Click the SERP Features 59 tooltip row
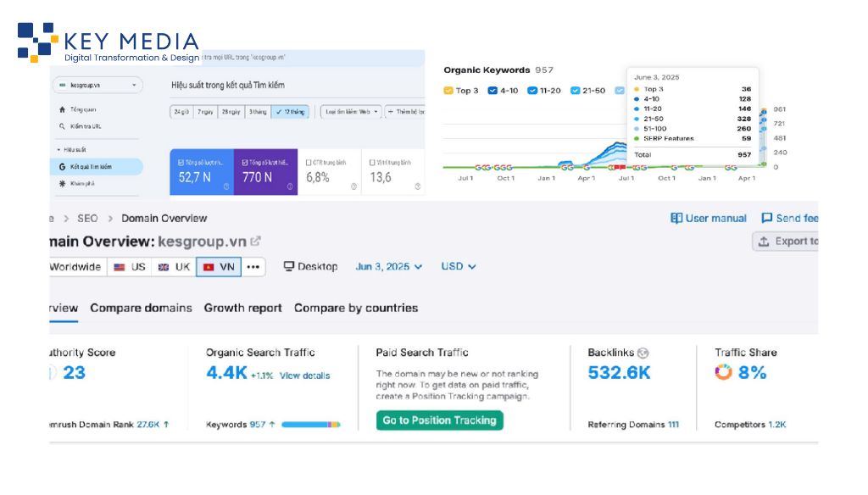 tap(693, 138)
